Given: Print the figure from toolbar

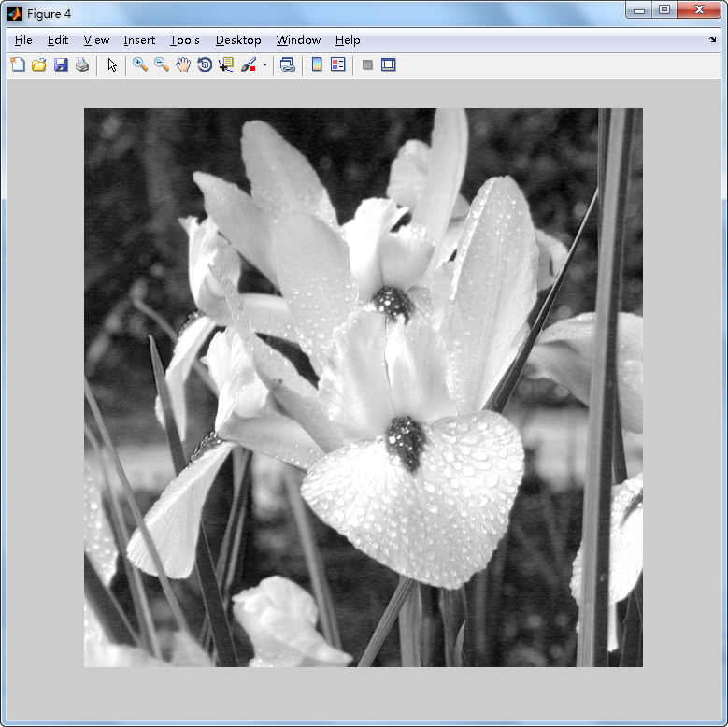Looking at the screenshot, I should (82, 64).
